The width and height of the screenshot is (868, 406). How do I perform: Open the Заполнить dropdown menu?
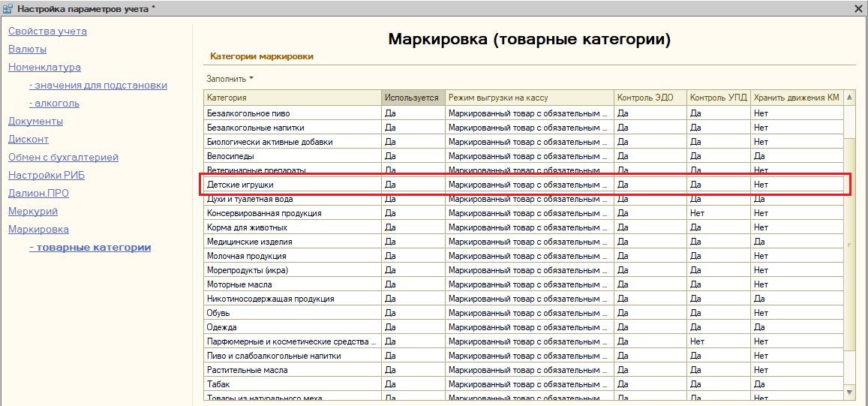tap(230, 79)
